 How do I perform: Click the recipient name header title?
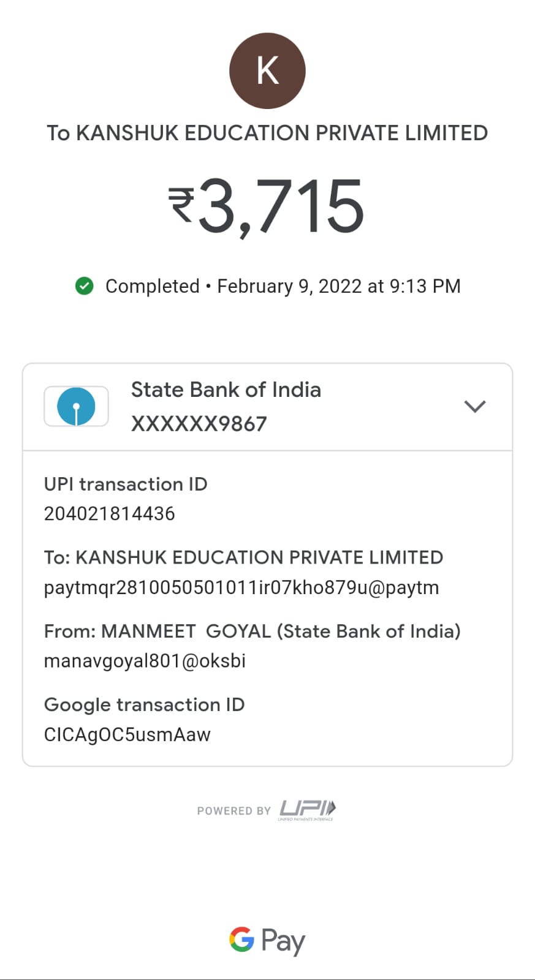[x=267, y=133]
